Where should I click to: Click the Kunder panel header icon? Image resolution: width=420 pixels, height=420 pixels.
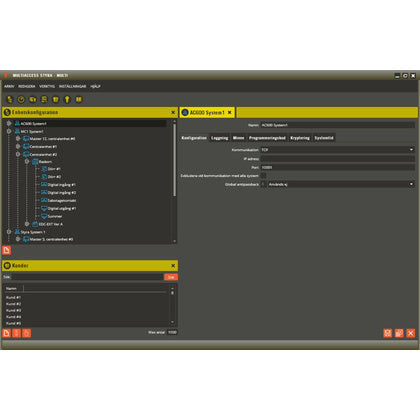tap(7, 266)
